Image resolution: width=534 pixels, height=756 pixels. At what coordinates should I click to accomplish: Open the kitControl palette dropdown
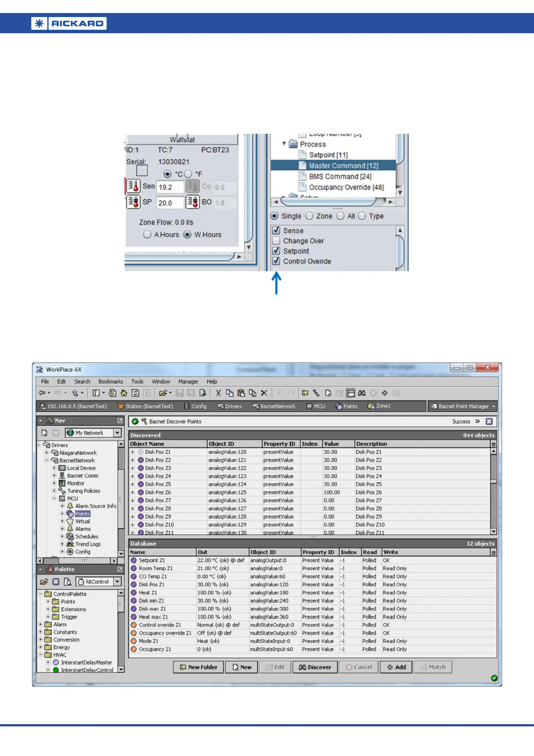pos(118,582)
